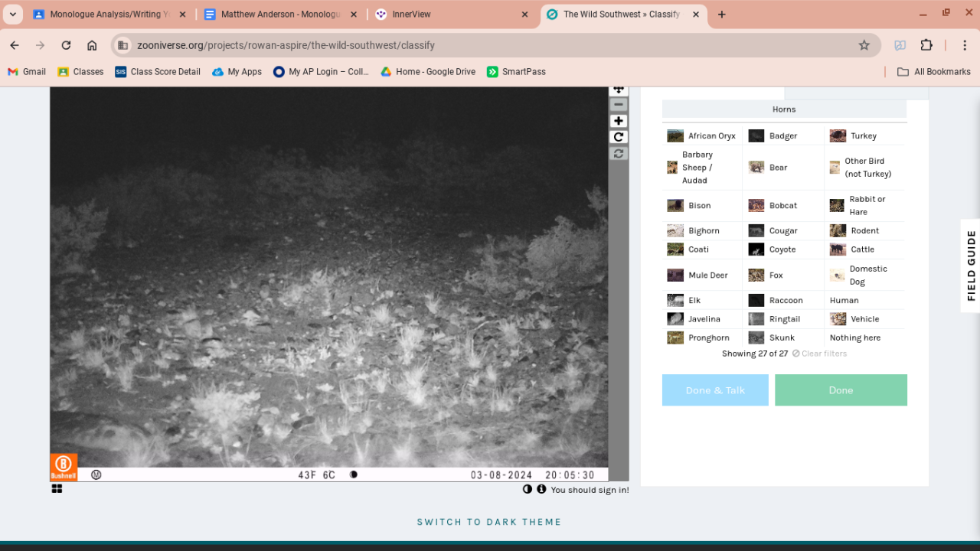980x551 pixels.
Task: Zoom out of the camera trap image
Action: (x=619, y=104)
